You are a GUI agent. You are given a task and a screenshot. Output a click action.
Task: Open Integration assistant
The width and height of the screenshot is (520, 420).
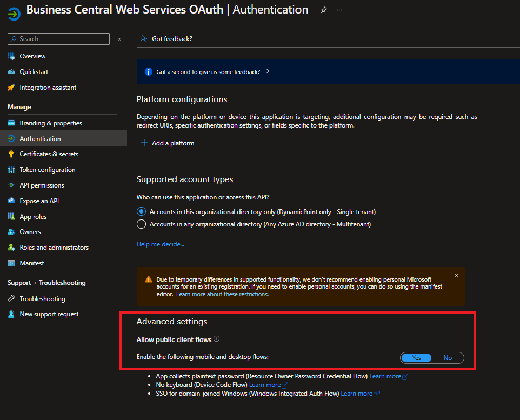click(48, 88)
